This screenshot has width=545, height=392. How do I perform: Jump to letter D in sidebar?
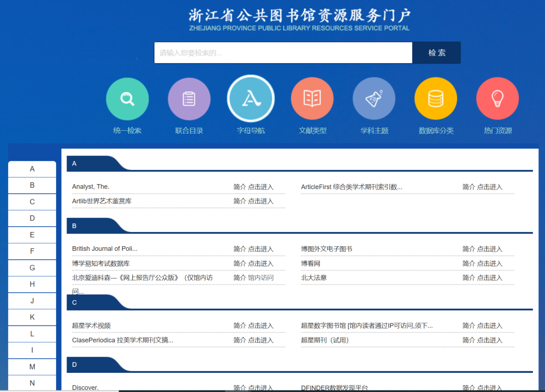point(32,218)
